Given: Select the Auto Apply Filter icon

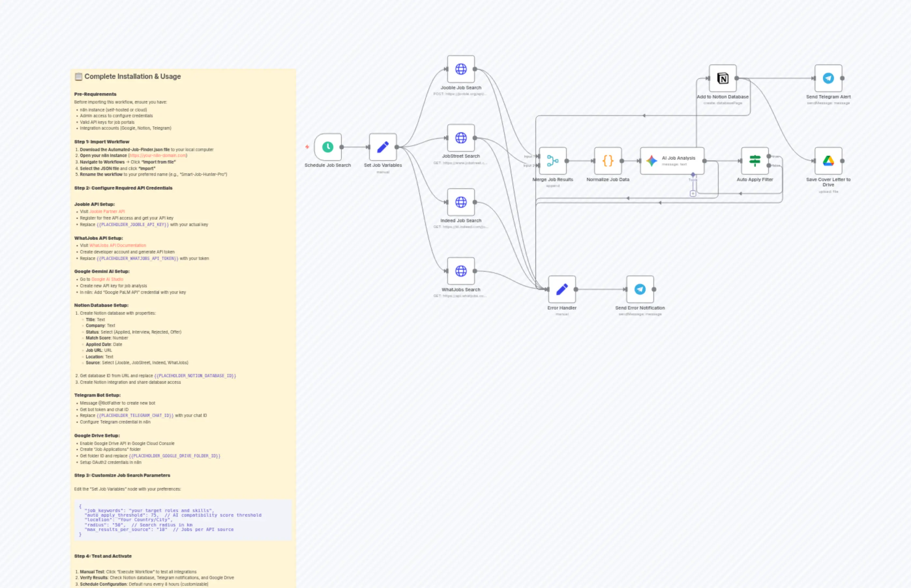Looking at the screenshot, I should [755, 161].
